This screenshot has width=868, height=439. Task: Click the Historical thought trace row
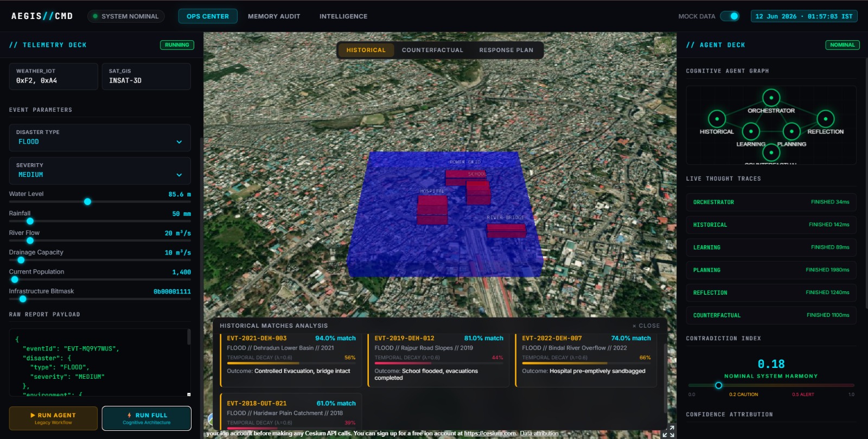(771, 225)
